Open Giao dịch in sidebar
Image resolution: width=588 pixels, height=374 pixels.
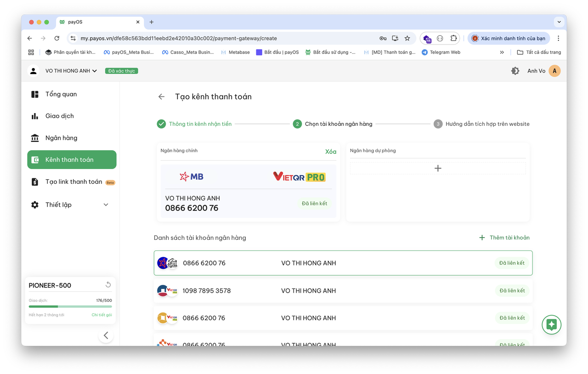click(72, 116)
